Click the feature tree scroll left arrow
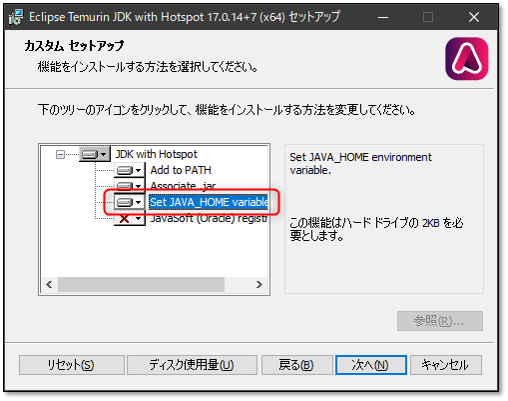This screenshot has height=401, width=508. [x=49, y=284]
